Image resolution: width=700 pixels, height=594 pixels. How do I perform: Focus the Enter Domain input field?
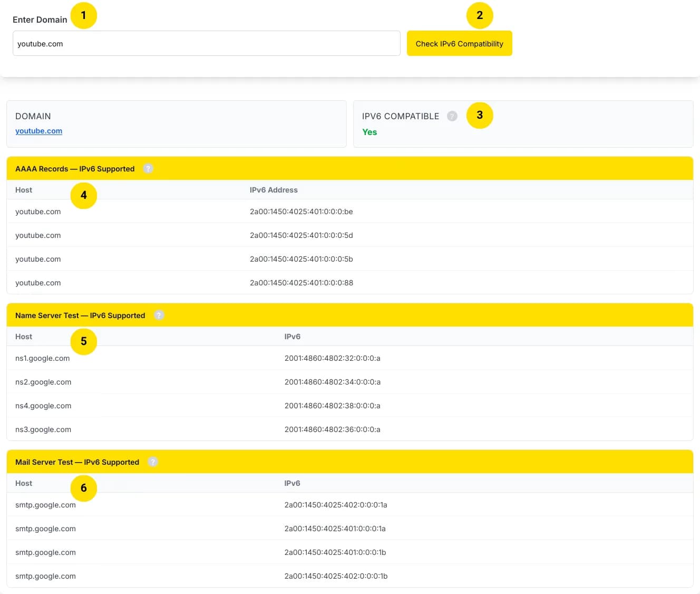(206, 43)
